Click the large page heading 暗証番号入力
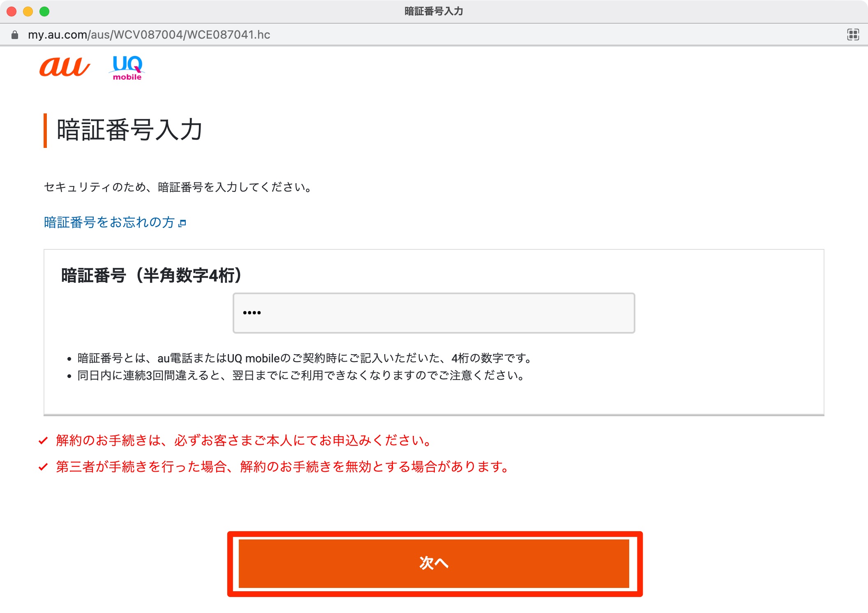Image resolution: width=868 pixels, height=613 pixels. tap(129, 130)
